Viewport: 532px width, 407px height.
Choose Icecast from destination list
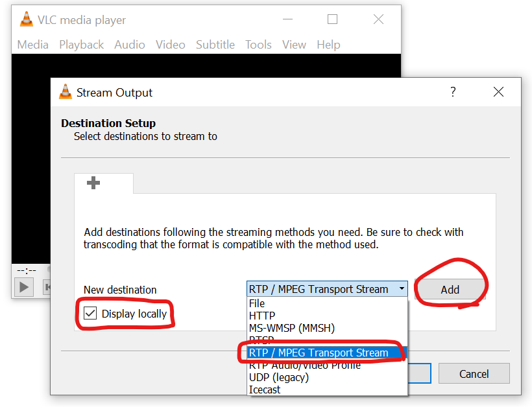[x=327, y=390]
